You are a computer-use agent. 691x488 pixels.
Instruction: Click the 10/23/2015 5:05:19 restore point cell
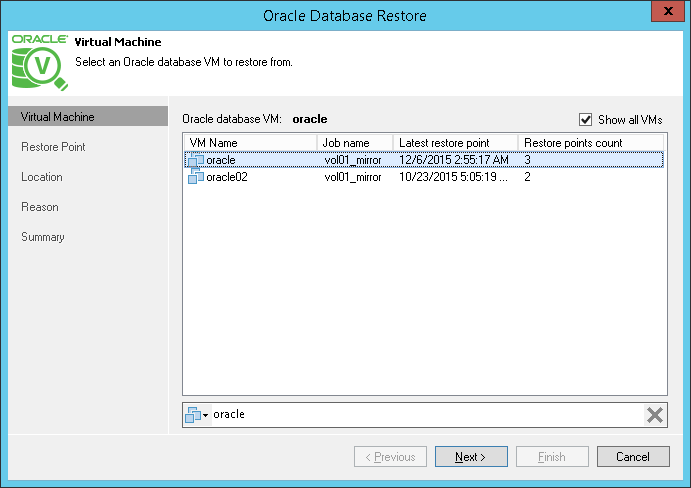click(x=453, y=177)
